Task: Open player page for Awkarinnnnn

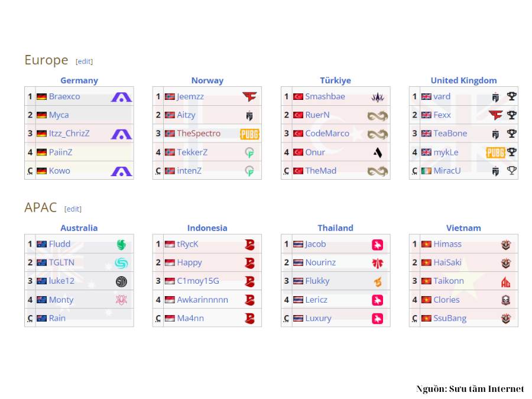Action: click(203, 300)
